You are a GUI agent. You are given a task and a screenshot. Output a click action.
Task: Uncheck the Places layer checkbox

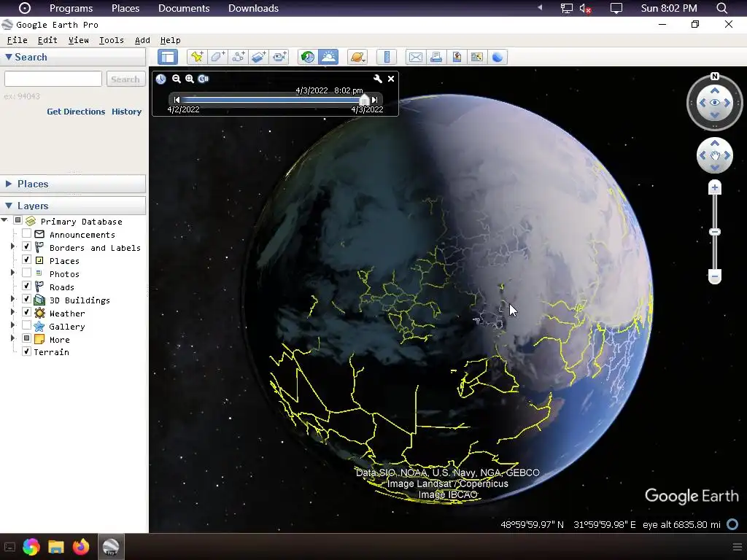[27, 260]
